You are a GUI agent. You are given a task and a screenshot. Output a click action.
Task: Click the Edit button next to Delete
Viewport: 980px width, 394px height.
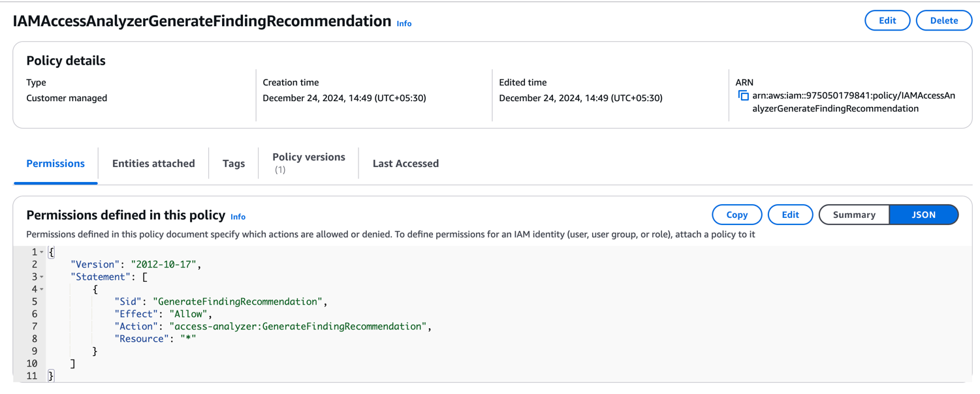click(887, 20)
